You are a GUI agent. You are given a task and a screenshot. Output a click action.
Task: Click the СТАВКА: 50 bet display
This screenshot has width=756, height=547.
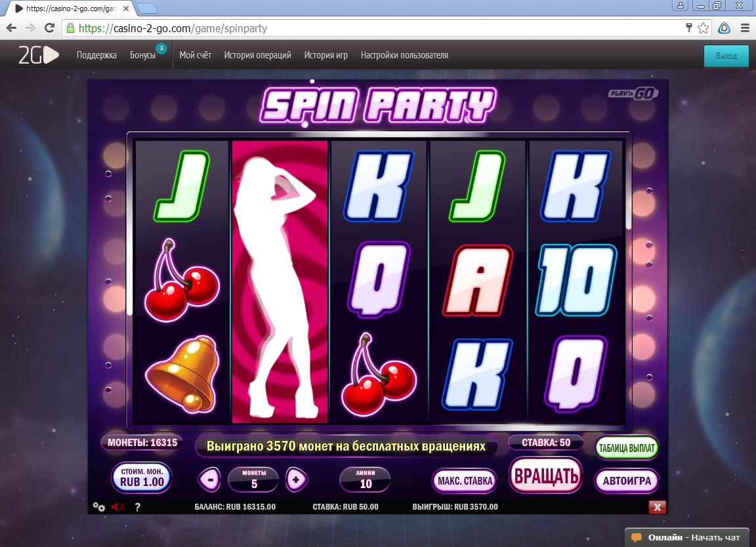[x=546, y=443]
